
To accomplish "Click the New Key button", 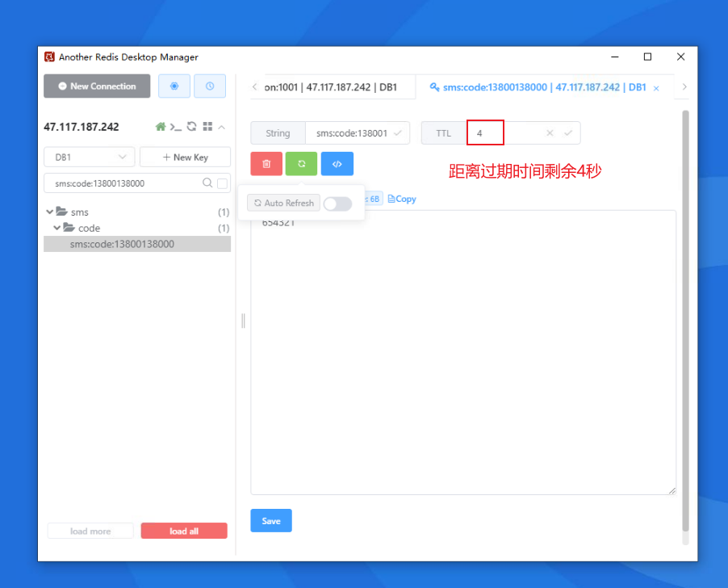I will (x=186, y=157).
